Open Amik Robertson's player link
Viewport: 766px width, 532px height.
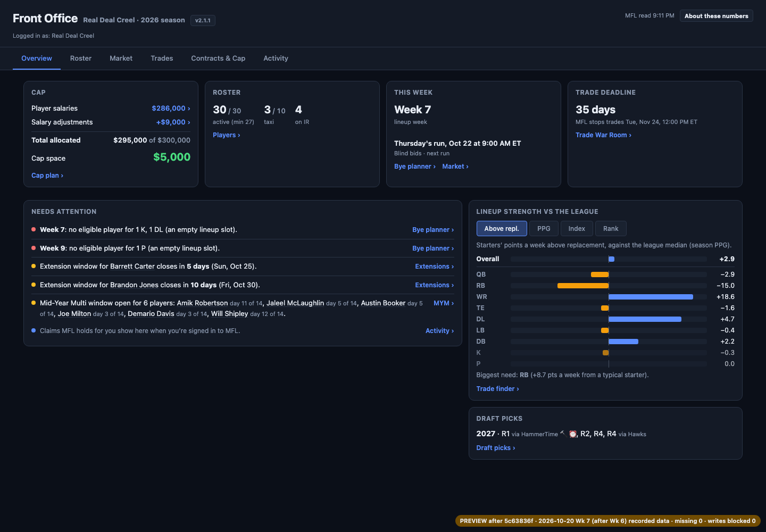[202, 303]
